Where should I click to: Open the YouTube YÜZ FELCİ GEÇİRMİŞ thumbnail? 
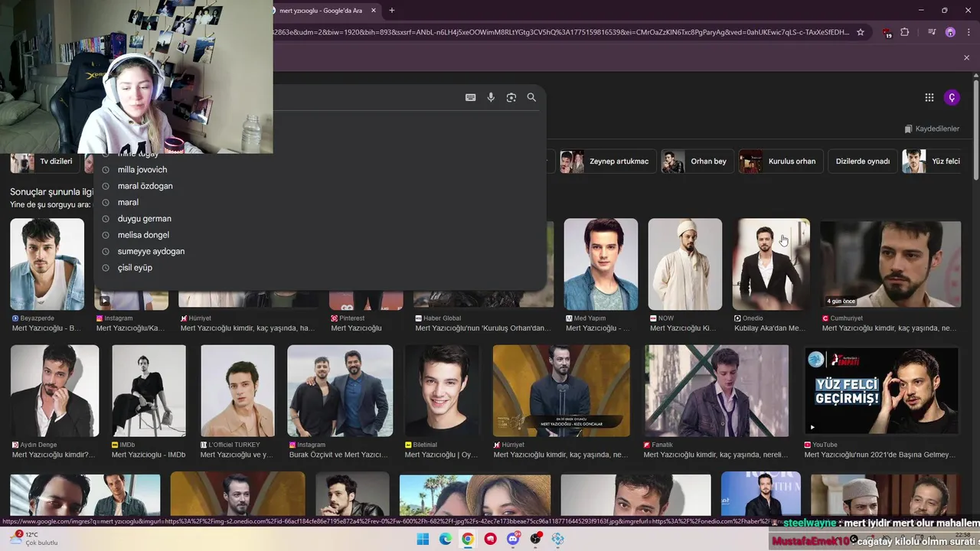click(881, 391)
